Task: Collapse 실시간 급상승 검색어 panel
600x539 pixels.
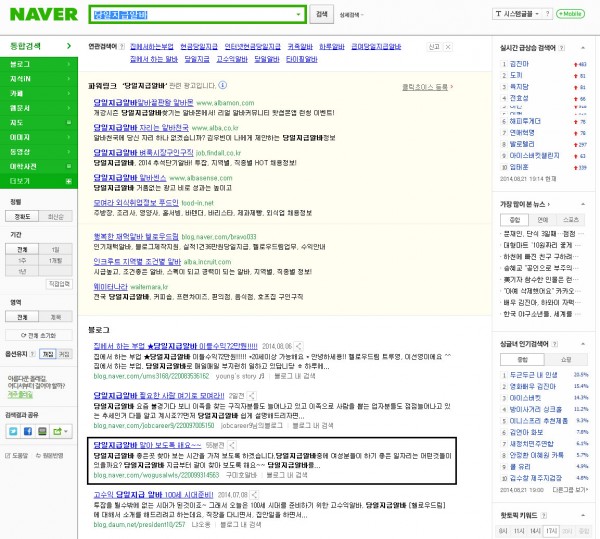Action: [583, 48]
